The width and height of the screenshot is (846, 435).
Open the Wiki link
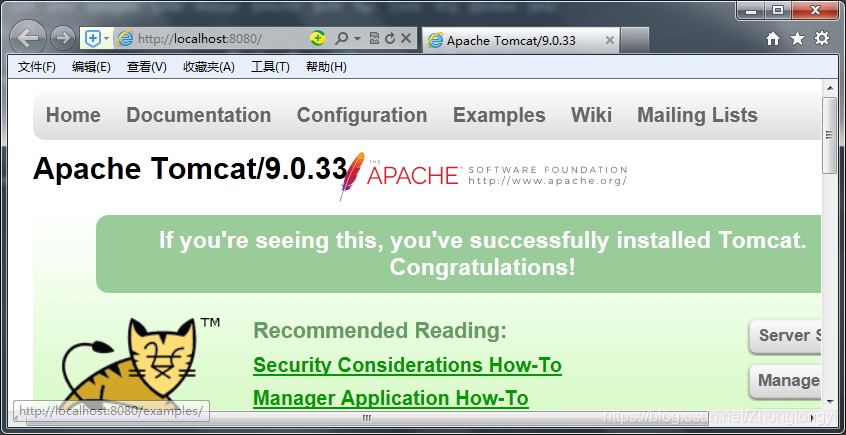click(591, 115)
